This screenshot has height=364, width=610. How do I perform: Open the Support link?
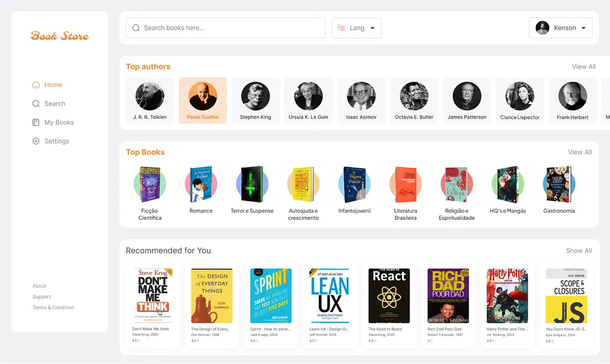coord(42,297)
